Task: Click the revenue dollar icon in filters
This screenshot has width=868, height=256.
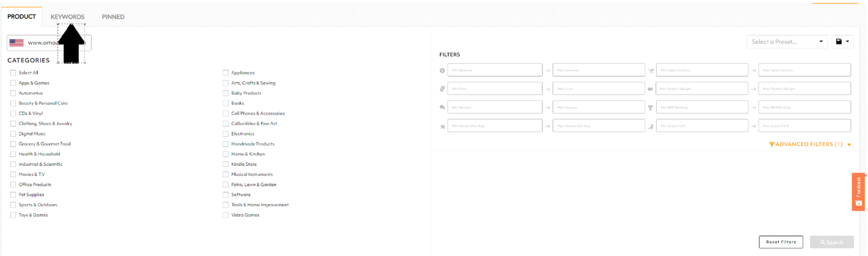Action: 442,70
